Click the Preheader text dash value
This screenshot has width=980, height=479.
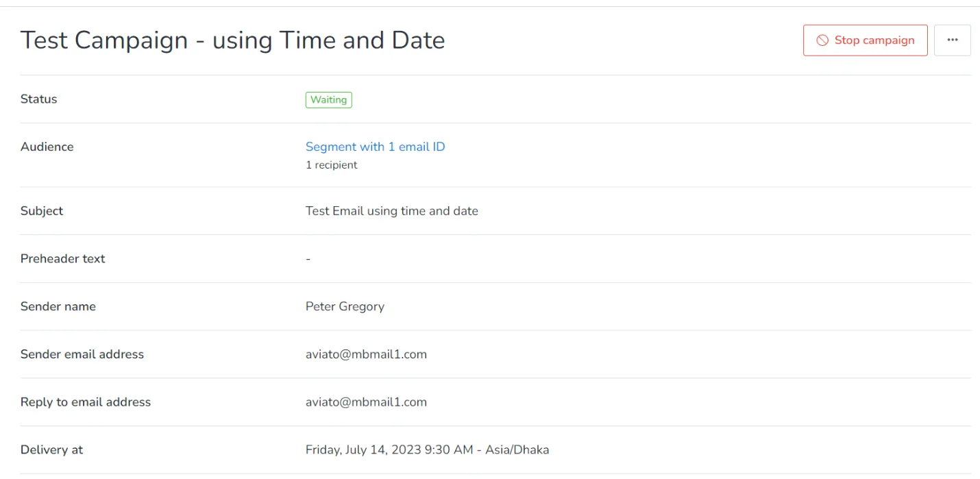coord(308,259)
